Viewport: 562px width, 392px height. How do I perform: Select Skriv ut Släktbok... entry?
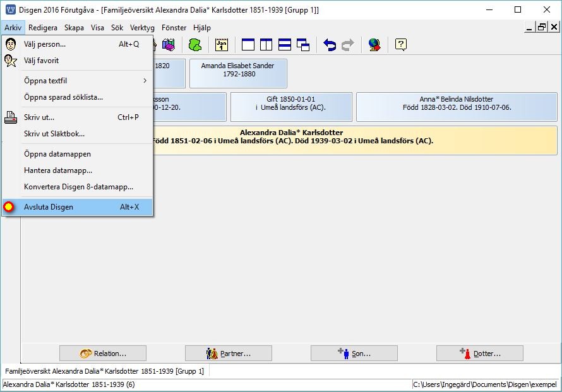point(78,134)
